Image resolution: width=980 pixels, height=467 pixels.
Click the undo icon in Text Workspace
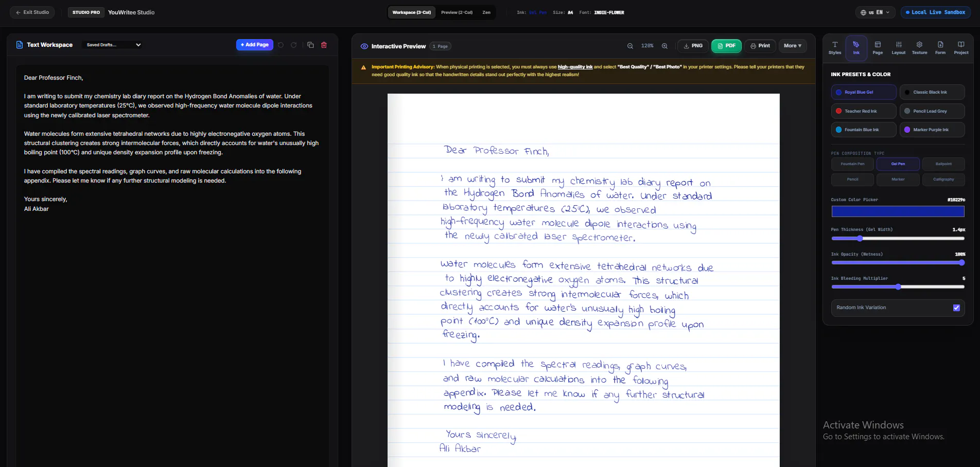click(281, 45)
